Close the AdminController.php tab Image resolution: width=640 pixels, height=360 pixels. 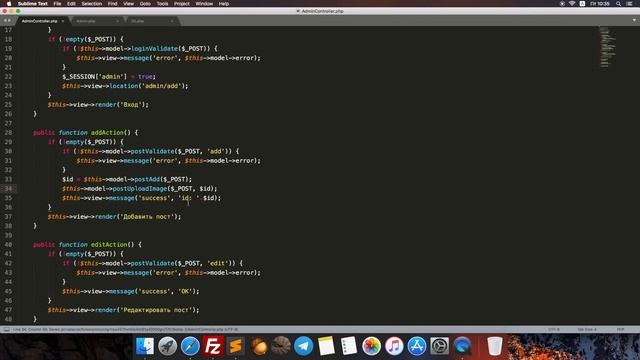click(x=63, y=21)
